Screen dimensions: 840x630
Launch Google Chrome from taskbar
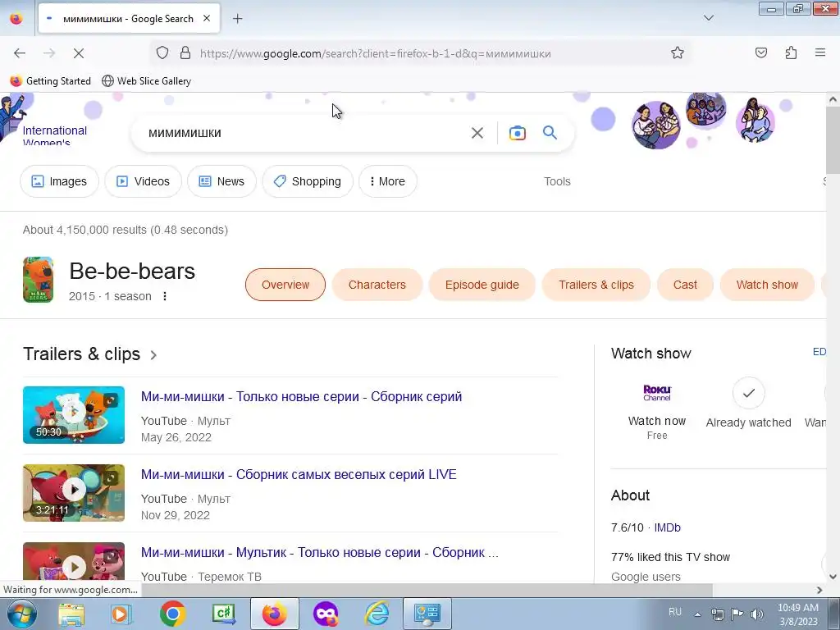tap(172, 614)
